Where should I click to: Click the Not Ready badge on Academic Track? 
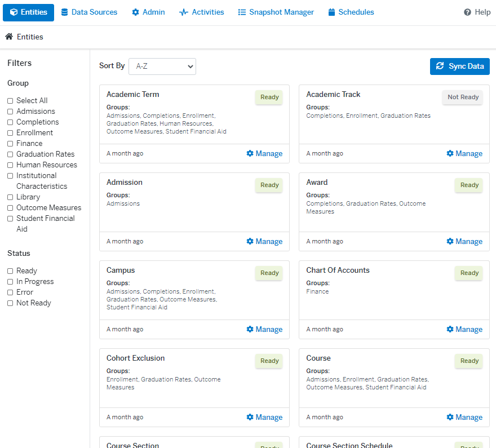click(x=463, y=97)
